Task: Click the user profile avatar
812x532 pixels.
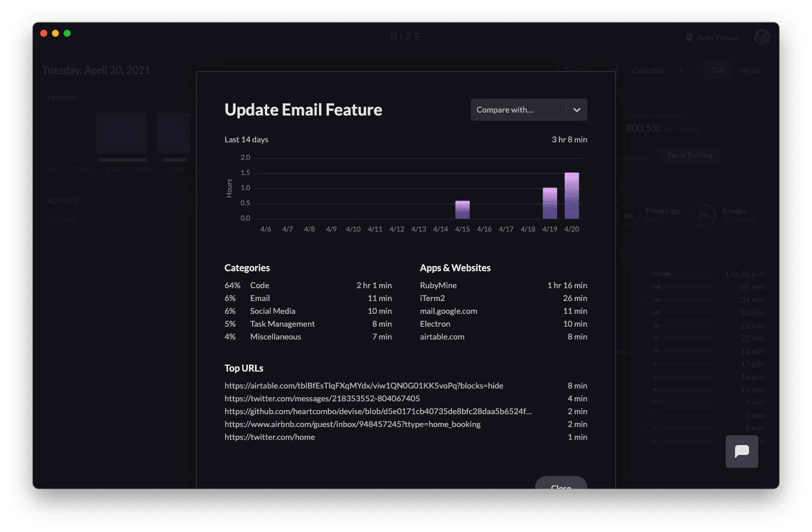Action: (x=762, y=37)
